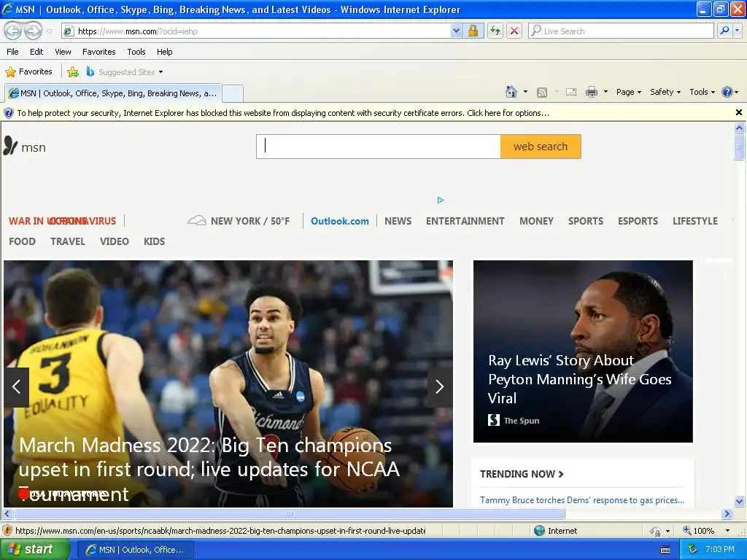Go to the ESPORTS section
Screen dimensions: 747x560
pos(638,221)
